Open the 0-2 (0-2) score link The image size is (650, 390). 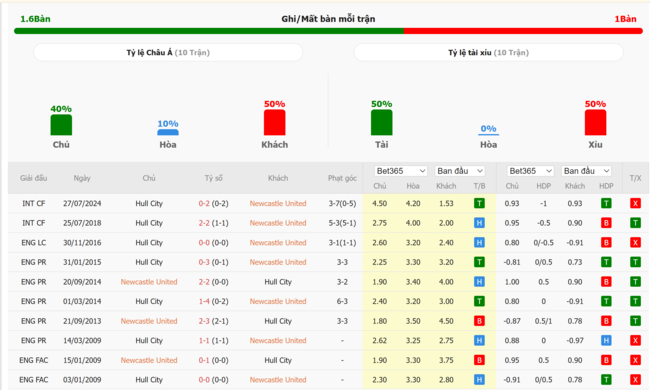tap(213, 203)
